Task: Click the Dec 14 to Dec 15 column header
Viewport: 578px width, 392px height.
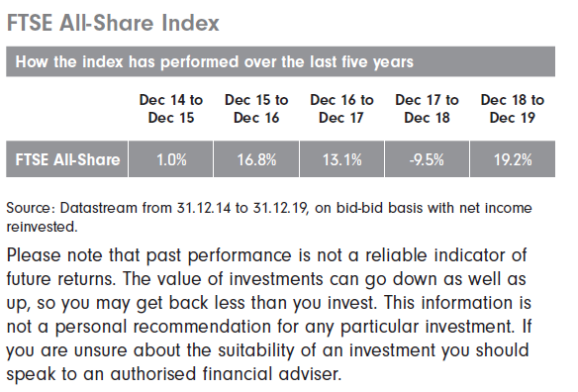Action: click(x=171, y=109)
